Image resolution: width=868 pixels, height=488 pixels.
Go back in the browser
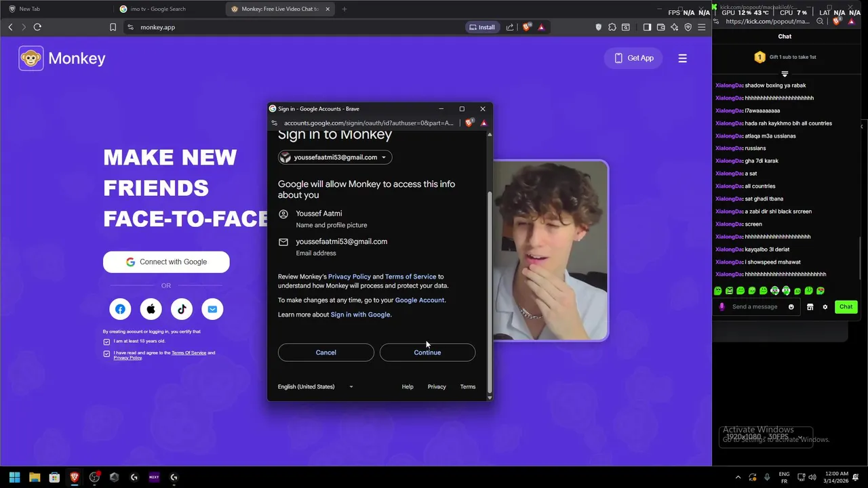tap(10, 27)
